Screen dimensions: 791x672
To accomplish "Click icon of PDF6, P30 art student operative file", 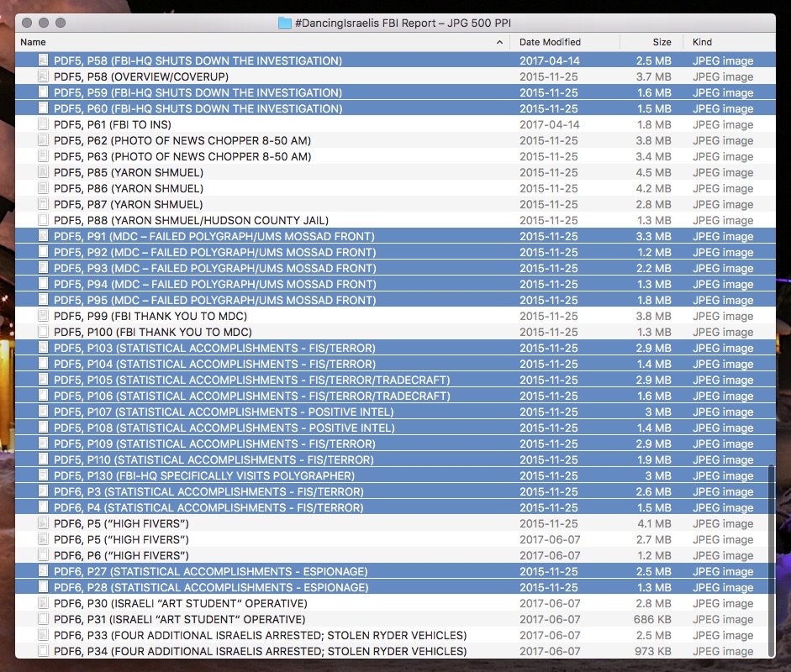I will pyautogui.click(x=44, y=603).
